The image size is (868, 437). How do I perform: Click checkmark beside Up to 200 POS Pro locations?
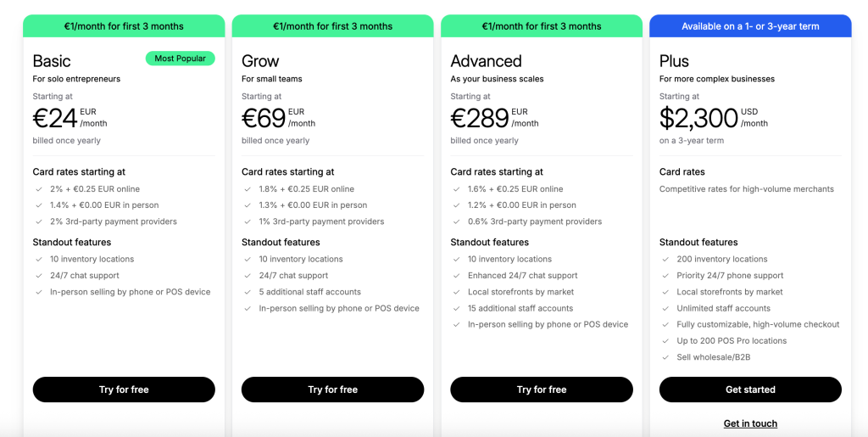[666, 341]
